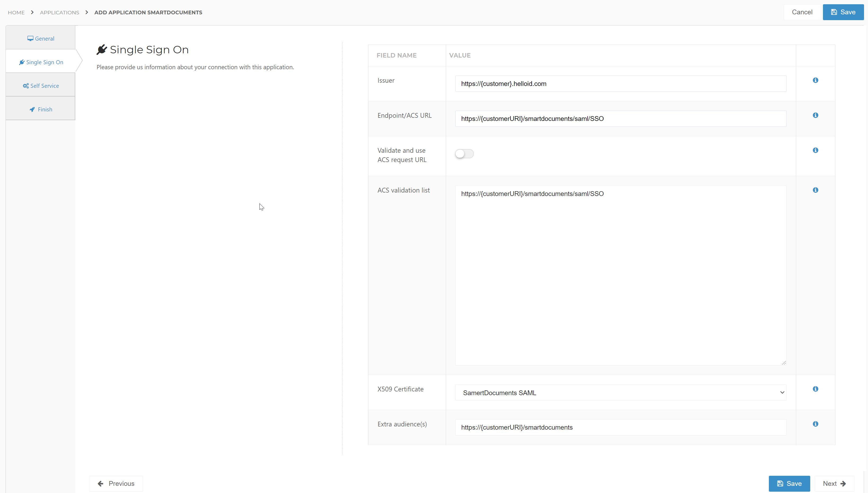Click the plug icon beside Single Sign On heading
The width and height of the screenshot is (868, 493).
point(102,49)
